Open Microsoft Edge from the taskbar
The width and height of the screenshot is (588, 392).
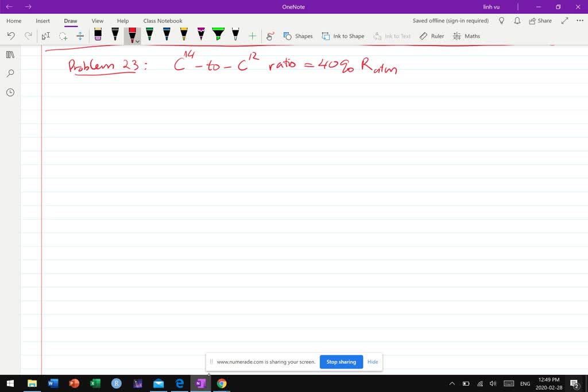[180, 383]
